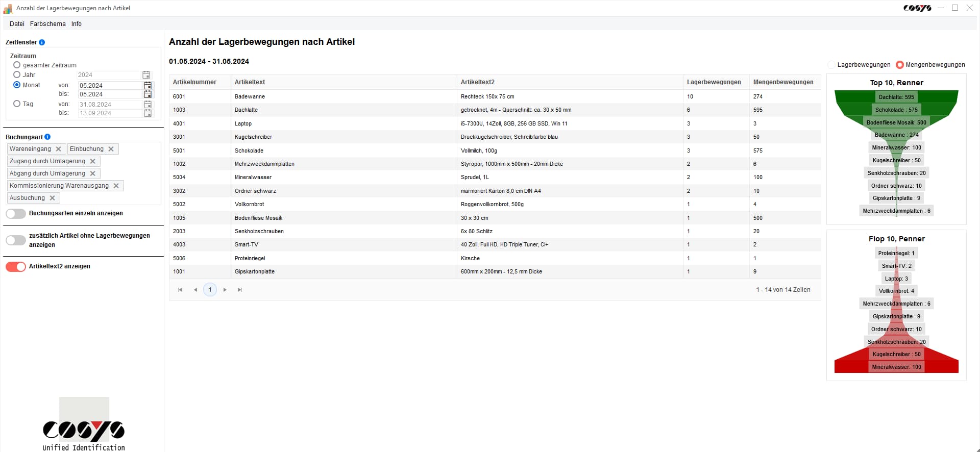Open calendar for Tag bis field
This screenshot has height=452, width=980.
pos(148,113)
